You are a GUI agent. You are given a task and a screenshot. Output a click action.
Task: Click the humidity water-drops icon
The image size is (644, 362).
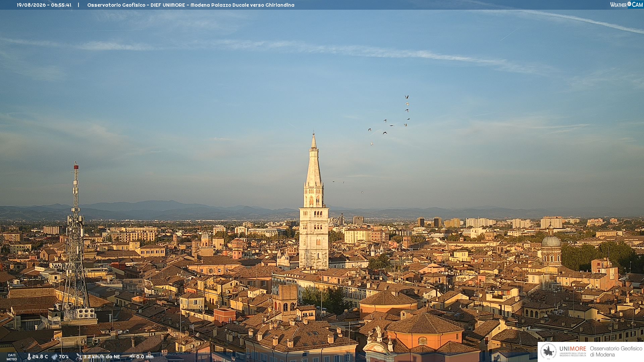(54, 357)
